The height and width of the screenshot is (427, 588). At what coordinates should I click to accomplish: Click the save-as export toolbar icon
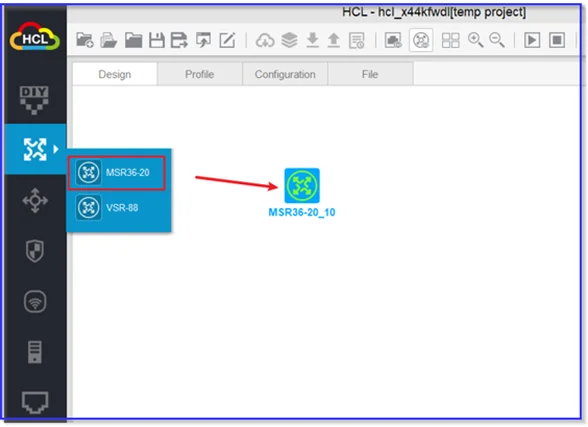coord(179,40)
